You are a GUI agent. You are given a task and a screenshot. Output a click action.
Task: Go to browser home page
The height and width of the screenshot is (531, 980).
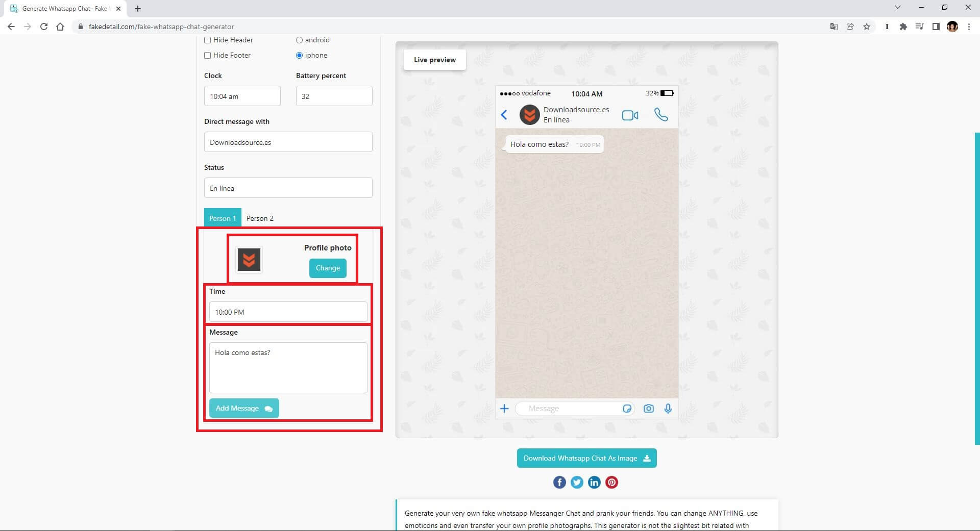click(60, 27)
